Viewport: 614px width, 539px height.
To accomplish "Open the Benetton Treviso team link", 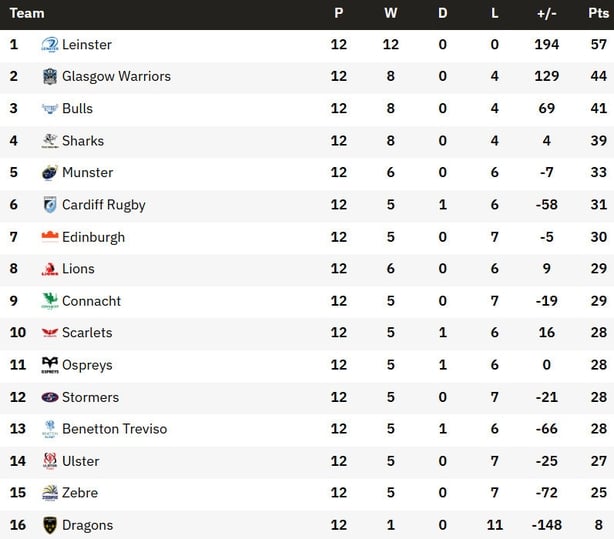I will (x=114, y=429).
